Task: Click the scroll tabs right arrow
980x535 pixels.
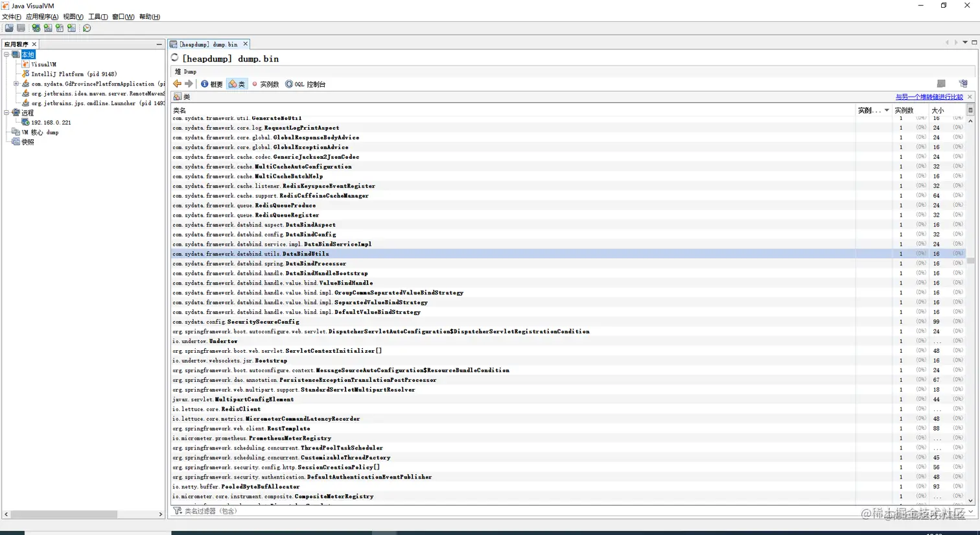Action: (x=955, y=43)
